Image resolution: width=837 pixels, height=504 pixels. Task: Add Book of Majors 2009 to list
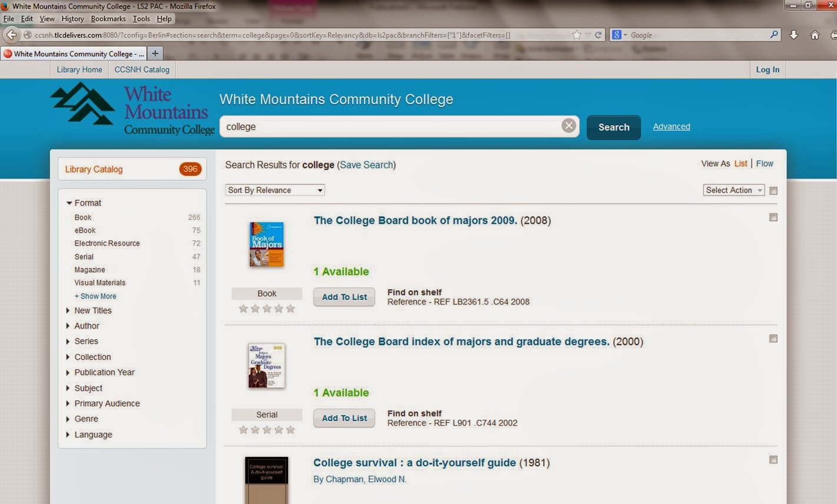[344, 297]
